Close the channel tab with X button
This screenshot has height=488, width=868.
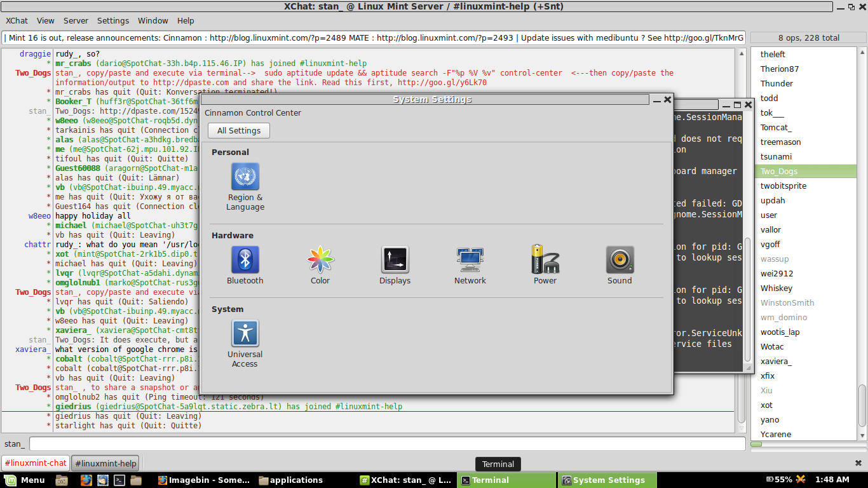[x=858, y=463]
